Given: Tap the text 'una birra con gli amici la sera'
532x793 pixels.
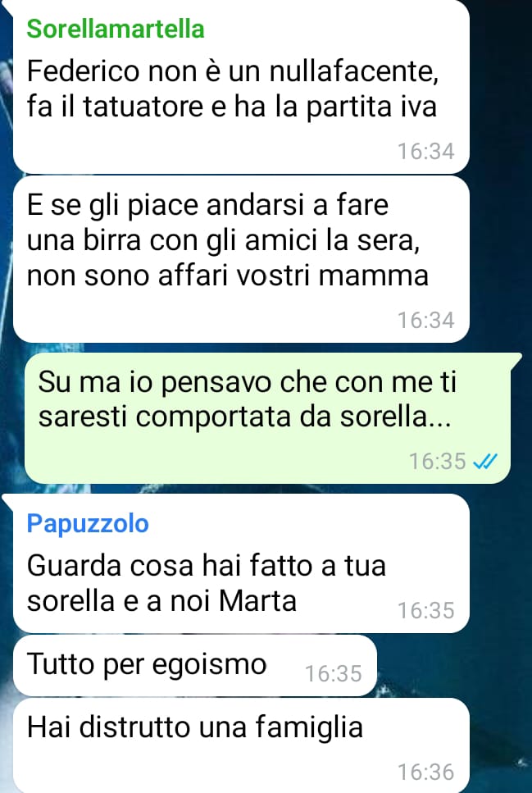Looking at the screenshot, I should (223, 241).
